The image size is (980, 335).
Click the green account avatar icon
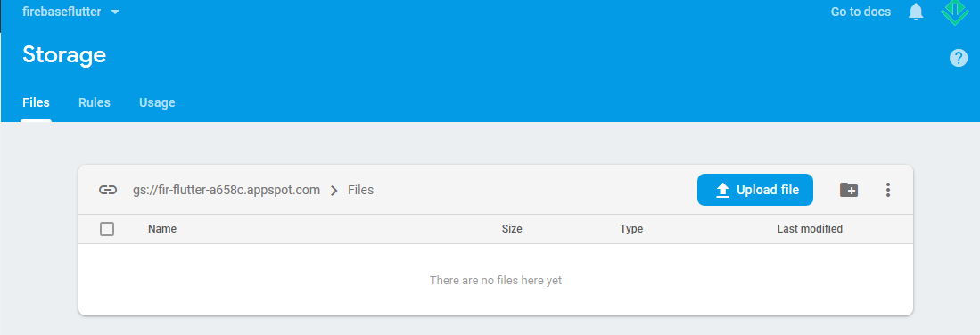coord(954,12)
